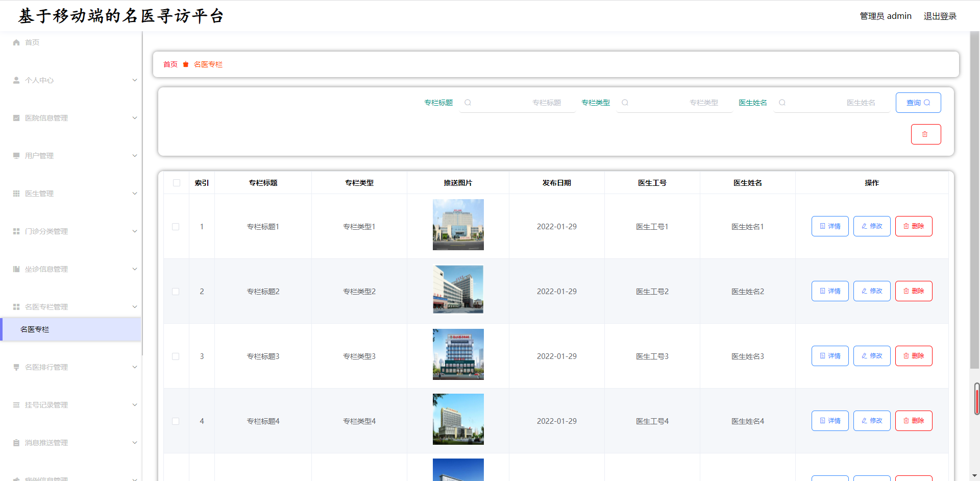Click the 查询 search button
980x481 pixels.
pyautogui.click(x=918, y=103)
